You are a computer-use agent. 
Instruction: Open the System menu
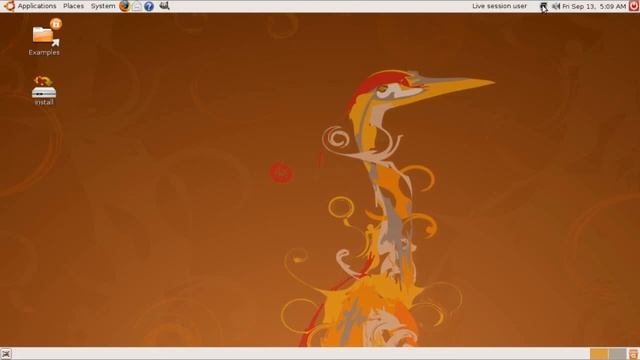point(103,6)
